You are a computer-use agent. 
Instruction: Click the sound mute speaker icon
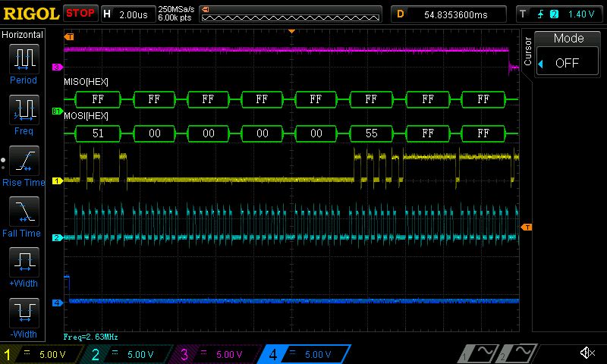coord(587,353)
